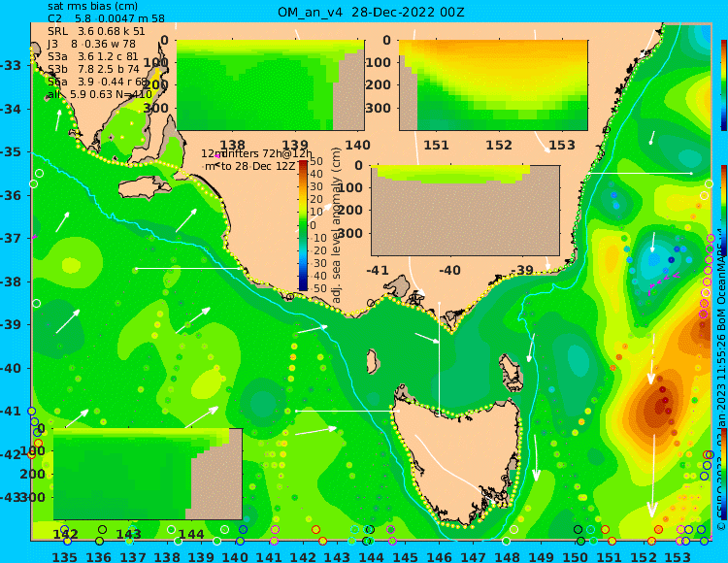The width and height of the screenshot is (728, 563).
Task: Click the "12mdrifters 72h@12h" annotation
Action: (256, 153)
